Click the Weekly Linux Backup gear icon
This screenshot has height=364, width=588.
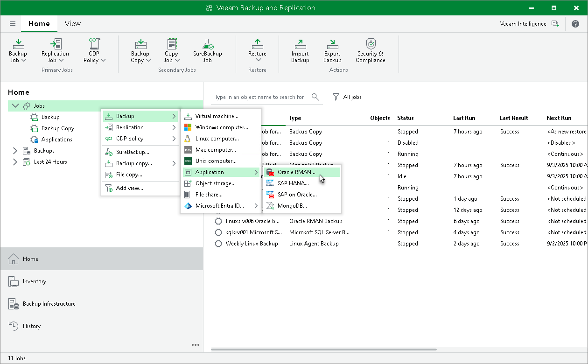click(218, 244)
